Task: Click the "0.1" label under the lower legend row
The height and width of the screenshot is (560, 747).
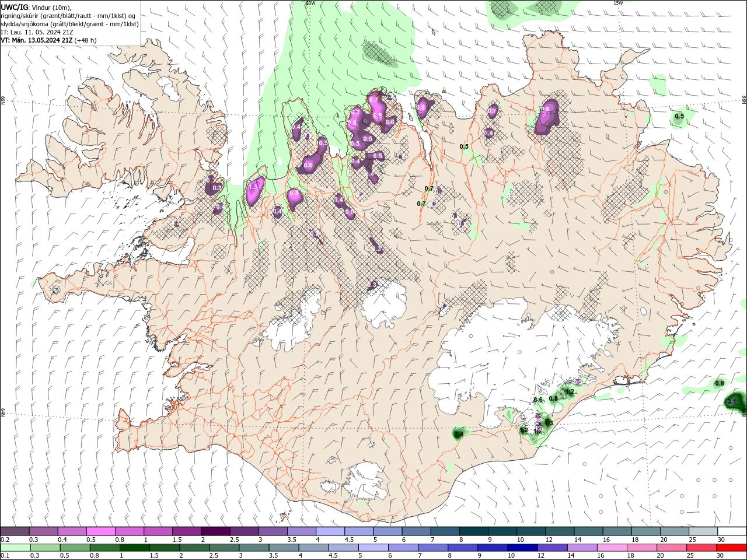Action: pos(5,556)
